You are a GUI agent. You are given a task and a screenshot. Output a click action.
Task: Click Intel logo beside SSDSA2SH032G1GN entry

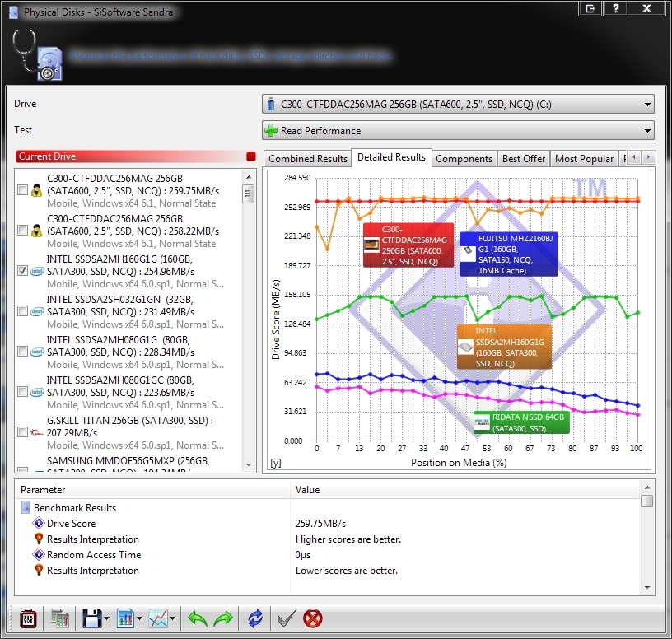37,311
